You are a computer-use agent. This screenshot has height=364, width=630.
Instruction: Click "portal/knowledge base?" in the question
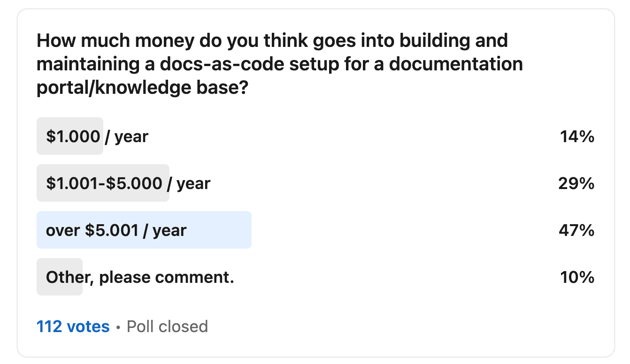point(142,87)
